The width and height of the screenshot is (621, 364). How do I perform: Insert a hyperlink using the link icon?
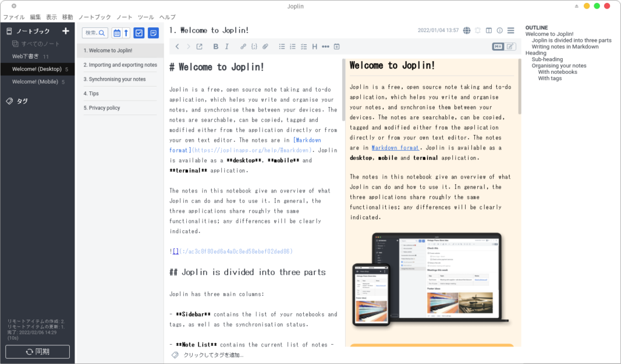(243, 47)
